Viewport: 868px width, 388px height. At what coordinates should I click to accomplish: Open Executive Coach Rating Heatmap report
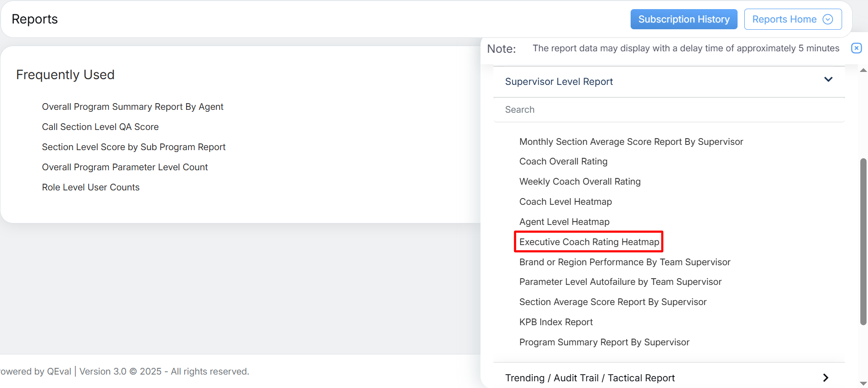[x=589, y=242]
